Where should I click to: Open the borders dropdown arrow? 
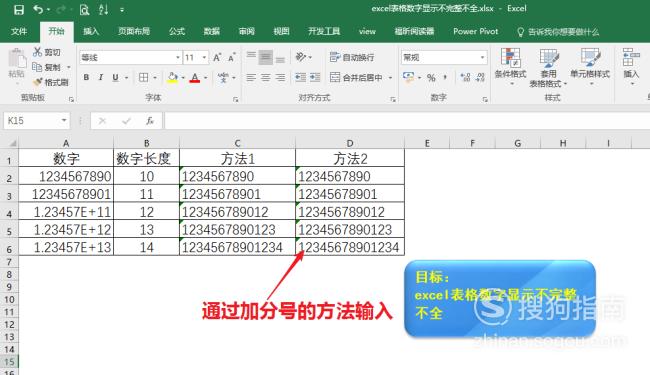[x=155, y=78]
